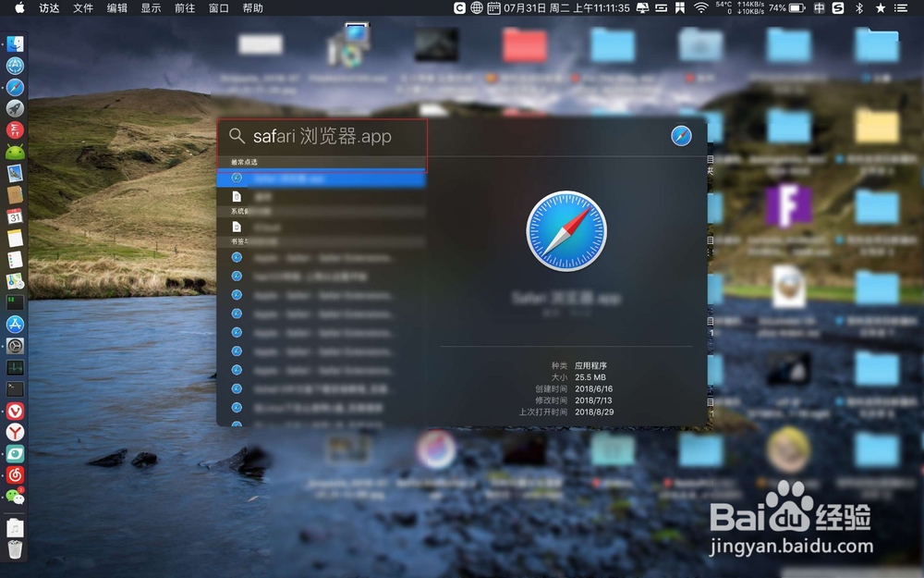Open the red folder on the desktop
The height and width of the screenshot is (578, 924).
(525, 45)
